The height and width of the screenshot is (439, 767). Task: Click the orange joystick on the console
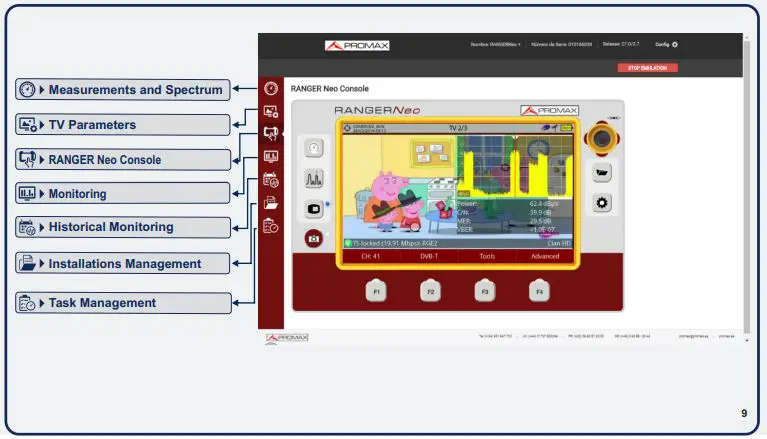(602, 139)
